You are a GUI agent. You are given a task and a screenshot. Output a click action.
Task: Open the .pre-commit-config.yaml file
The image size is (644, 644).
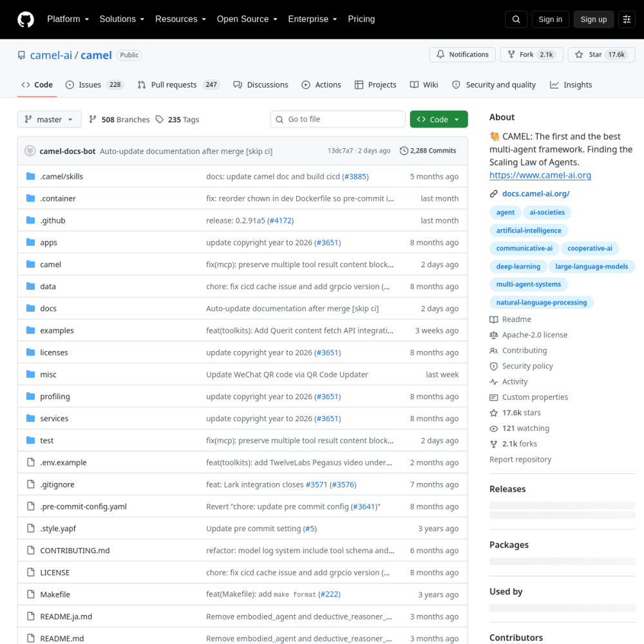click(x=83, y=506)
